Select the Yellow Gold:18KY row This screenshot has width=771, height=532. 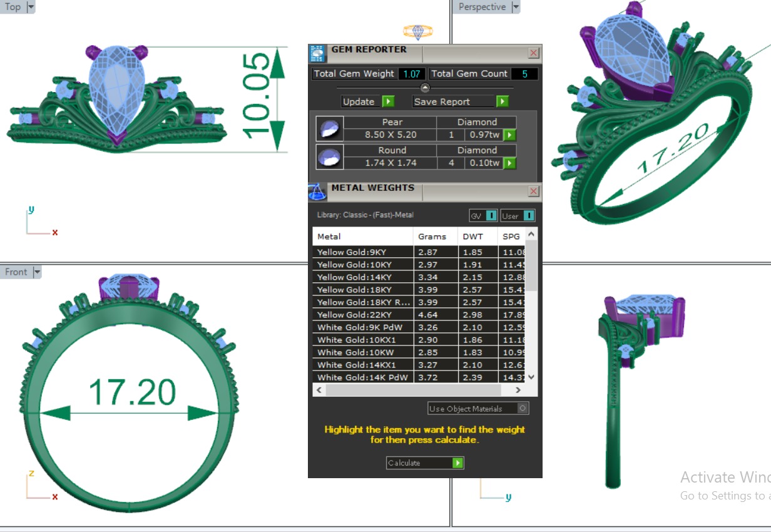[419, 290]
